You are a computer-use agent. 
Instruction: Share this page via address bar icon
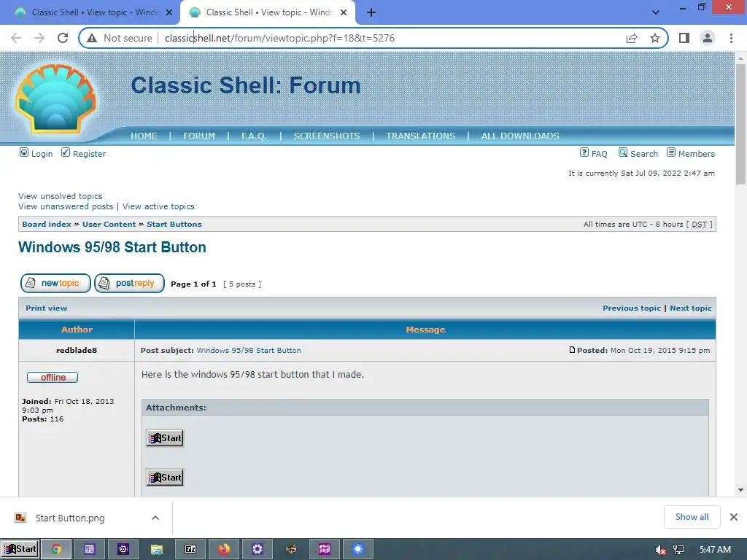click(632, 38)
